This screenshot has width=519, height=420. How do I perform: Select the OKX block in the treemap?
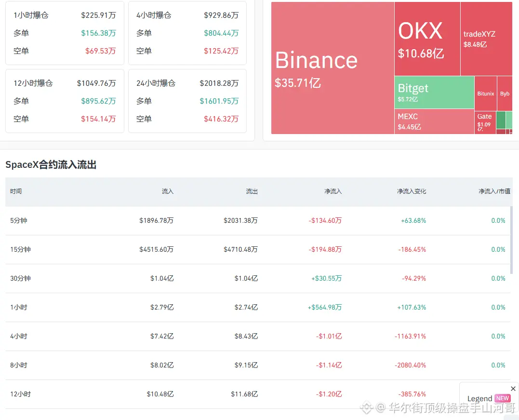click(x=427, y=39)
